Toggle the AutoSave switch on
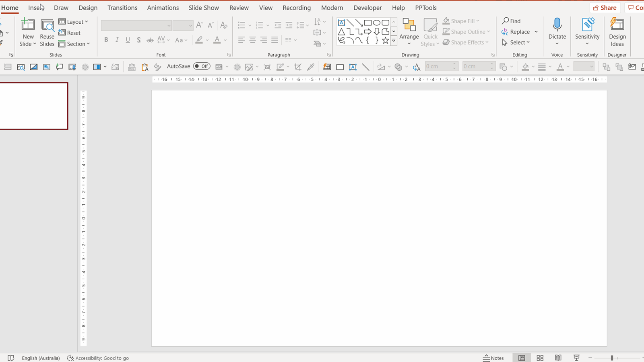Image resolution: width=644 pixels, height=362 pixels. tap(202, 66)
